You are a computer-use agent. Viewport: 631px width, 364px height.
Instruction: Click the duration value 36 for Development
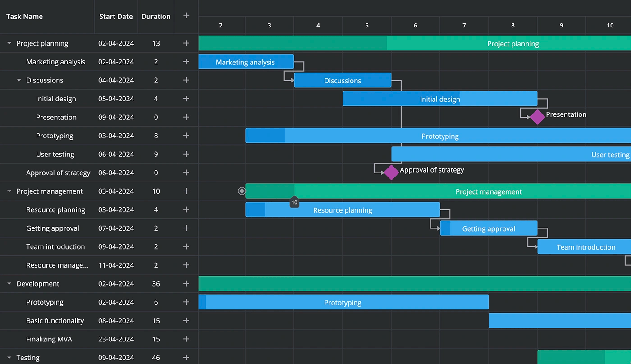(156, 284)
